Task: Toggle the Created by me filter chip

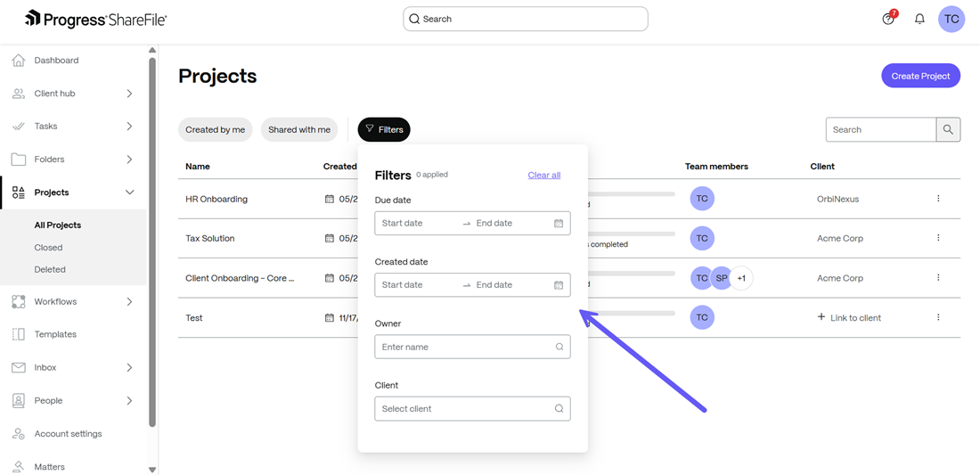Action: point(216,129)
